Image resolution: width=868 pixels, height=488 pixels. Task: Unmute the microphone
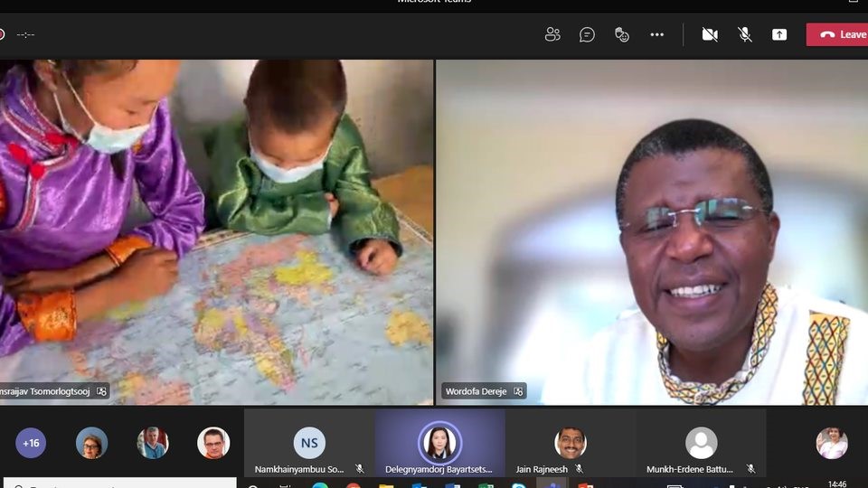coord(744,34)
